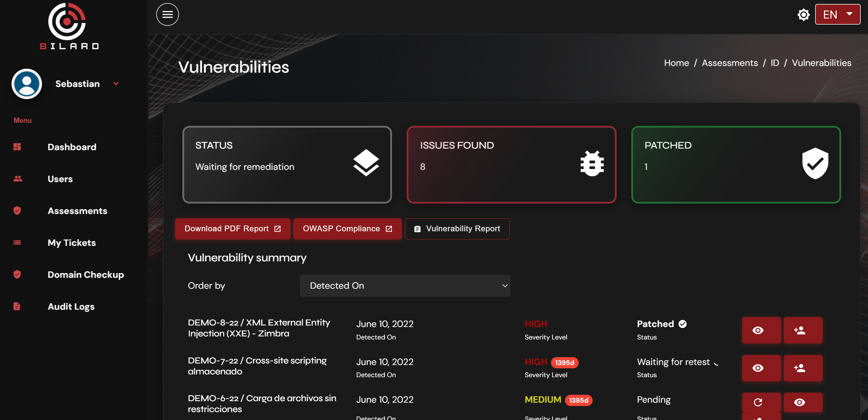Toggle light/dark theme mode
The height and width of the screenshot is (420, 868).
[803, 15]
